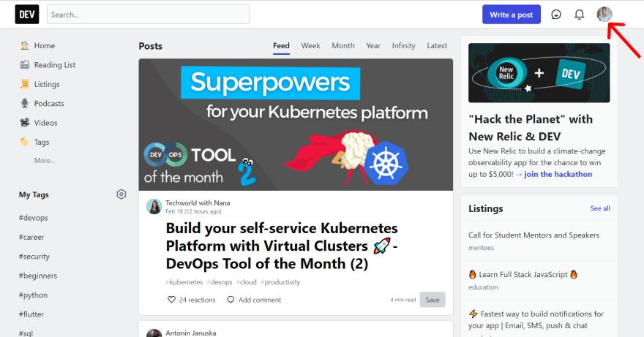Click Add comment on the post
The width and height of the screenshot is (644, 337).
coord(260,300)
